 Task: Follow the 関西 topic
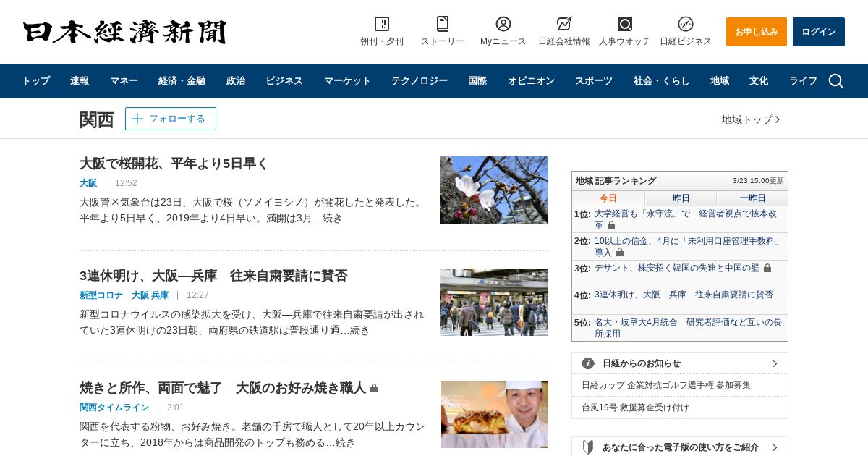[171, 119]
